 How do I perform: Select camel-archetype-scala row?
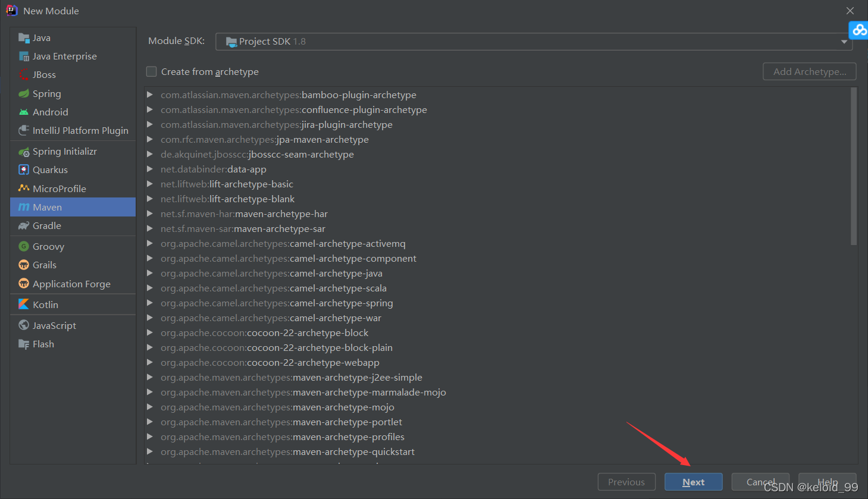tap(497, 288)
